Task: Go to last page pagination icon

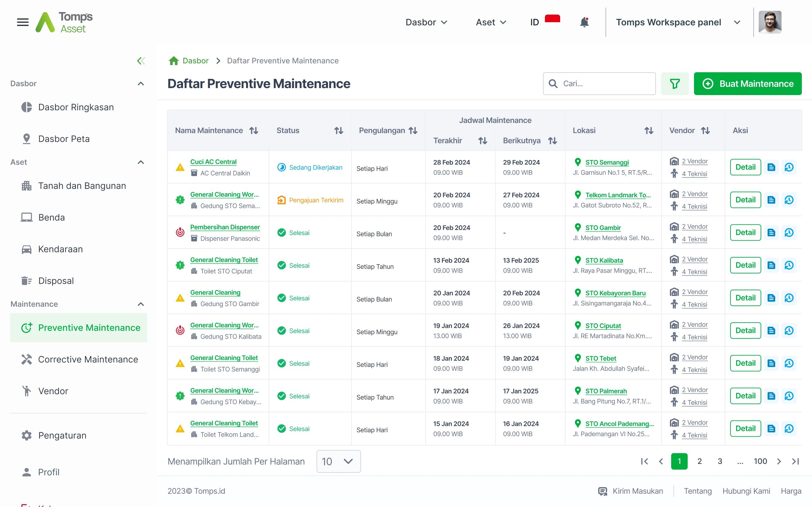Action: coord(795,461)
